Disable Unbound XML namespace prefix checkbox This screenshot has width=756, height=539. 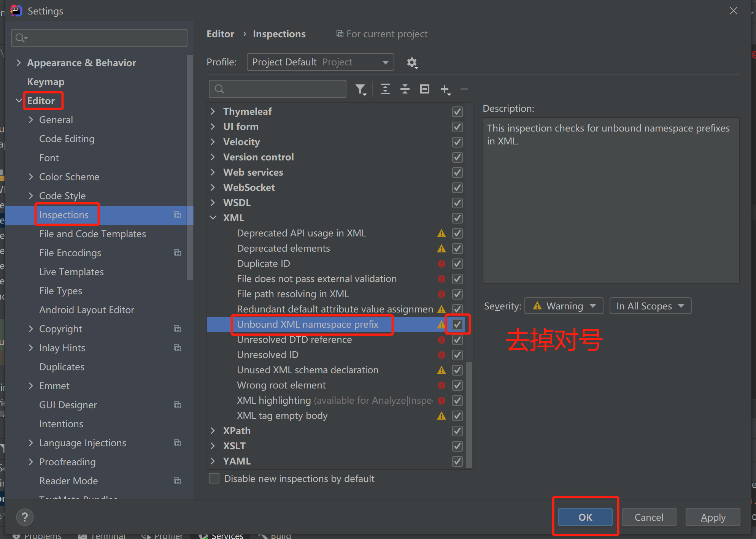(458, 324)
